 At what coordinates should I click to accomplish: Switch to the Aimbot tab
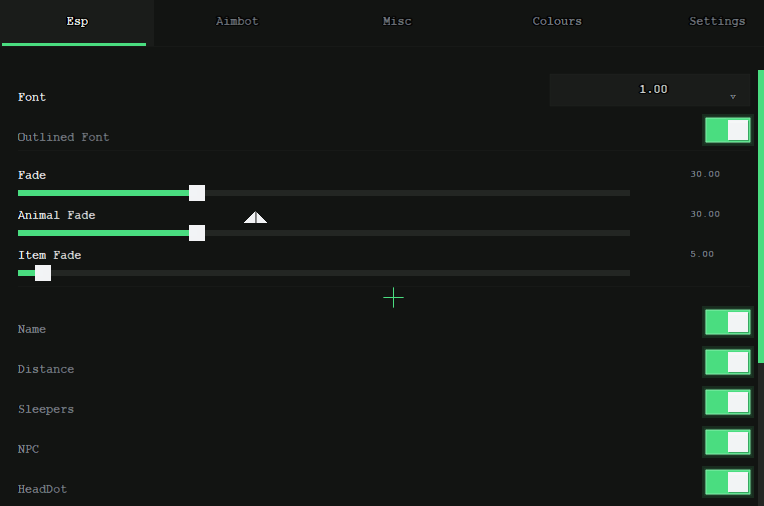coord(237,21)
